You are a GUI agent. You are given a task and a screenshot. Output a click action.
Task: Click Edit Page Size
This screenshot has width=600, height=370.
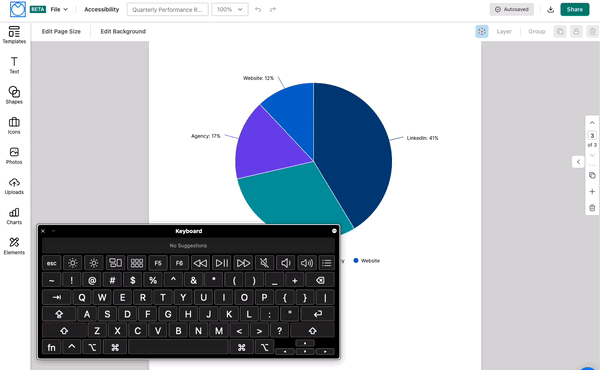[61, 31]
